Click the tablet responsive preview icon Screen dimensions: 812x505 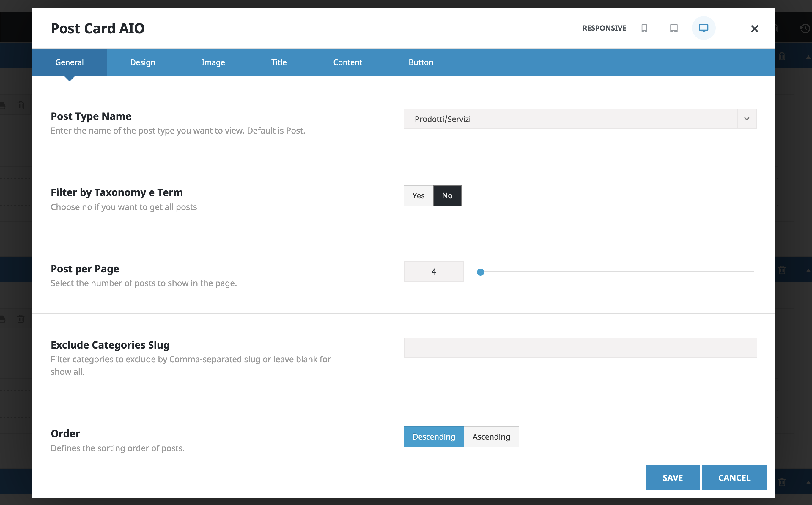pyautogui.click(x=674, y=27)
